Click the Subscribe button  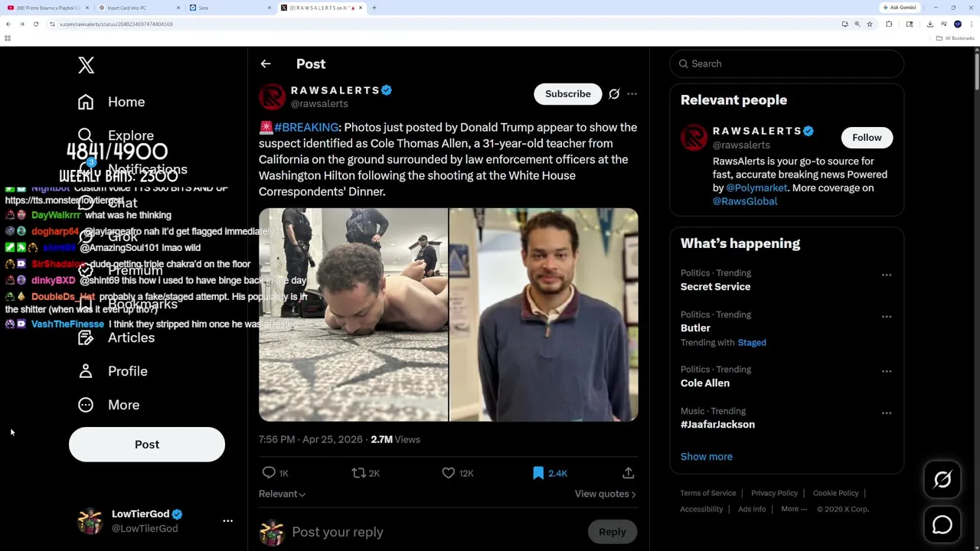(567, 94)
